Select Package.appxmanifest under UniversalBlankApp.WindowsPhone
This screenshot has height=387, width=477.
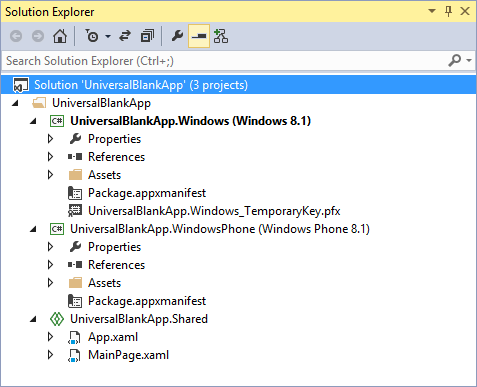pos(147,301)
